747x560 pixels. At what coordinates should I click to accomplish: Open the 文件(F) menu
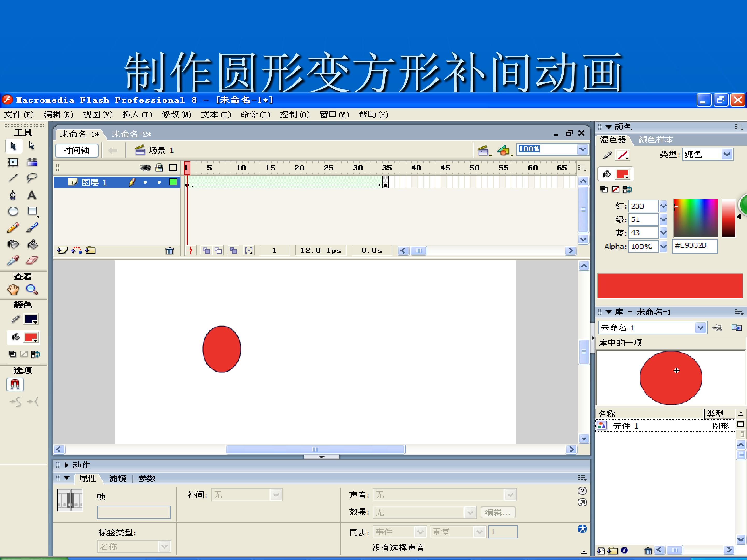19,115
